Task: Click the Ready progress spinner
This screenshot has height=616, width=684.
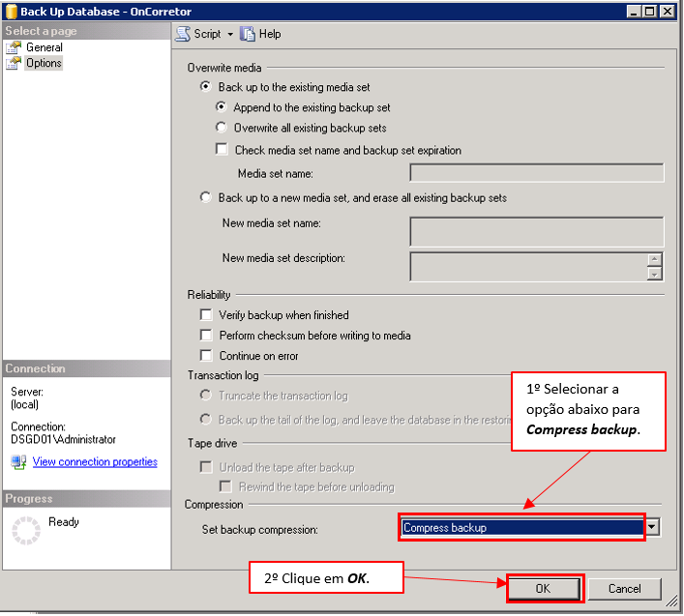Action: (x=26, y=531)
